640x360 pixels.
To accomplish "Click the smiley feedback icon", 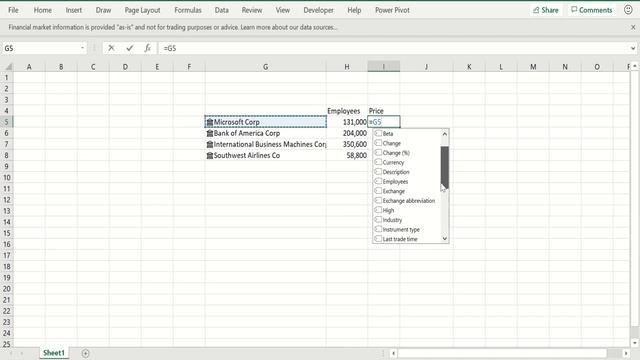I will pyautogui.click(x=628, y=10).
